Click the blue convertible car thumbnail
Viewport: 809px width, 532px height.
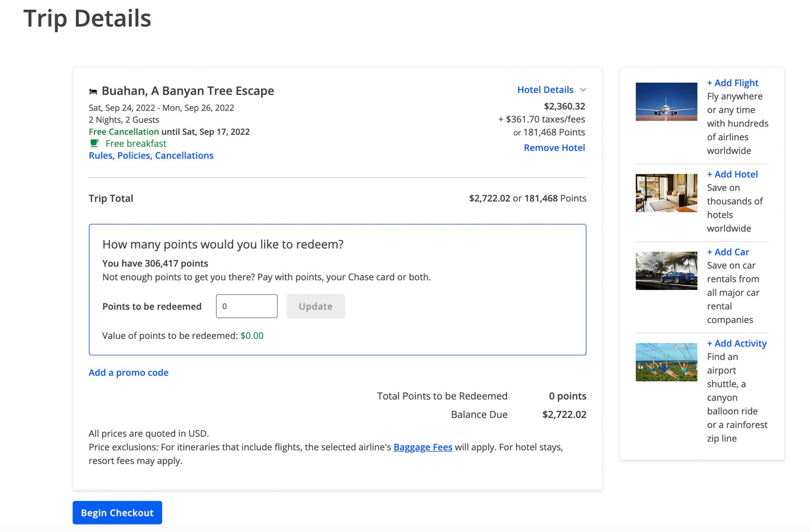[666, 271]
